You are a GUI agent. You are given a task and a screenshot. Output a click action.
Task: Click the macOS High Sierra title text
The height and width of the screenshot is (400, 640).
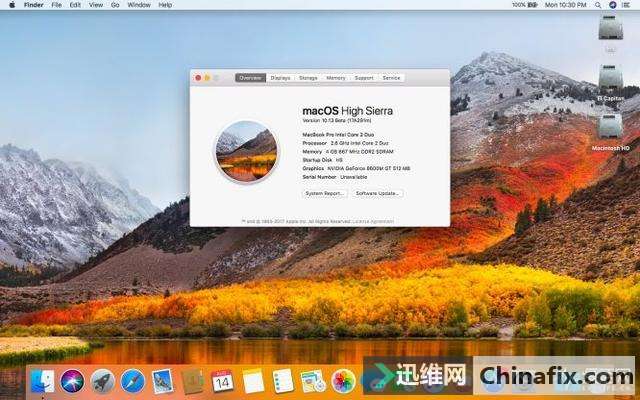pos(347,111)
